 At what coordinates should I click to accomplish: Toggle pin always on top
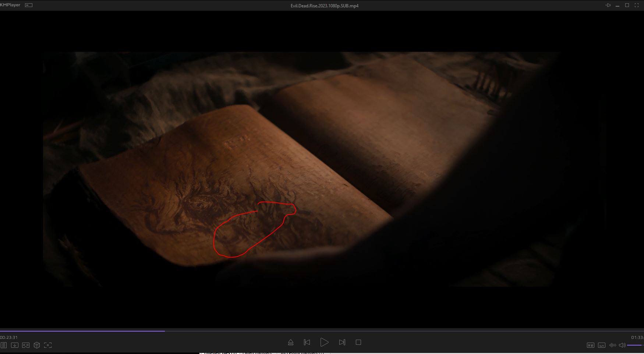[608, 5]
